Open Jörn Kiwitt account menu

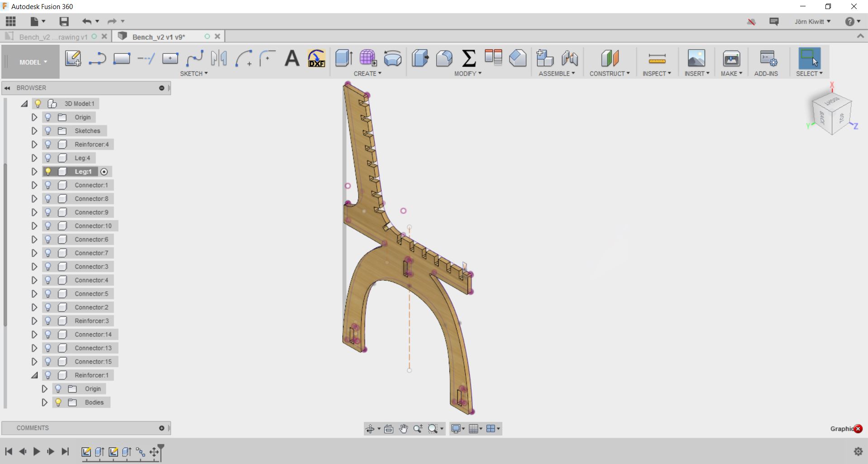click(812, 21)
